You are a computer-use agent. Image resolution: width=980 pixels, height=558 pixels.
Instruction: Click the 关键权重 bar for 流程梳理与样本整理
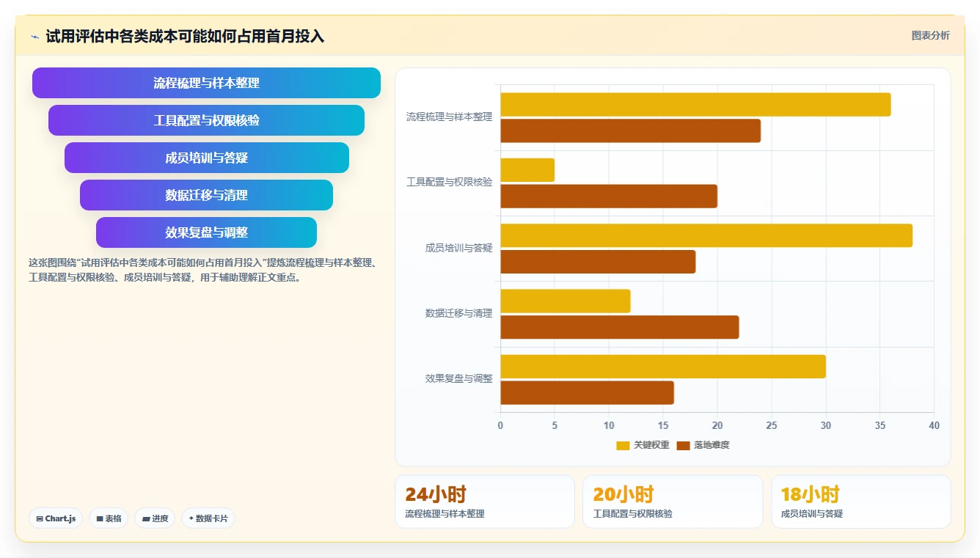coord(695,105)
